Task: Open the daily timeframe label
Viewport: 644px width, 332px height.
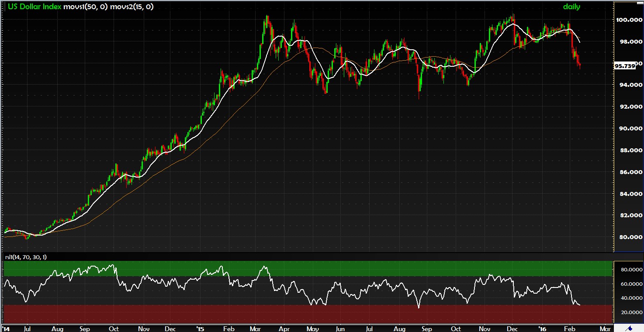Action: pos(571,7)
